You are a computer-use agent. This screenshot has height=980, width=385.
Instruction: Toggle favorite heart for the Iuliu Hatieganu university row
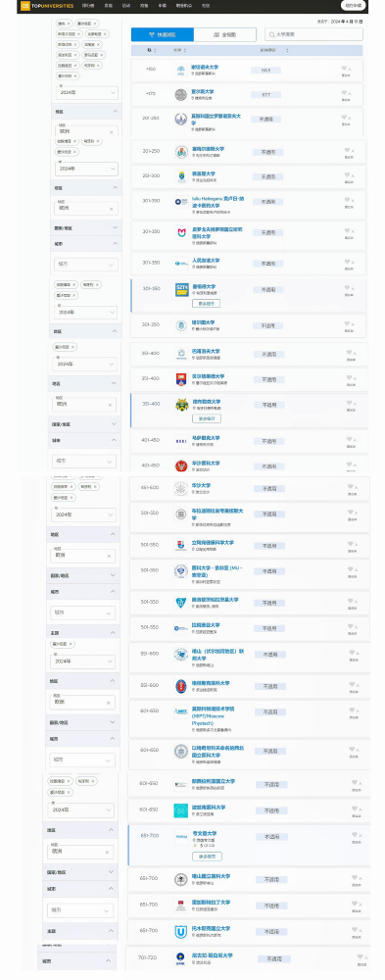click(x=348, y=201)
